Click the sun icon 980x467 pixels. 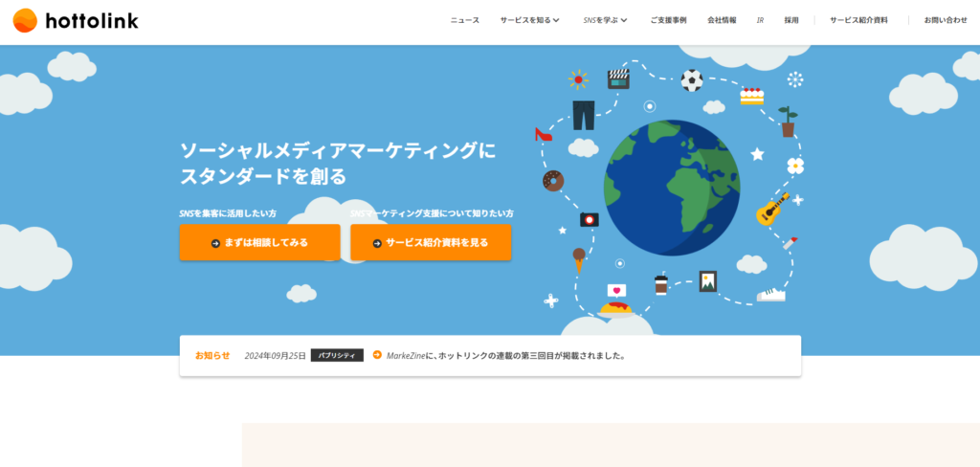(x=578, y=79)
